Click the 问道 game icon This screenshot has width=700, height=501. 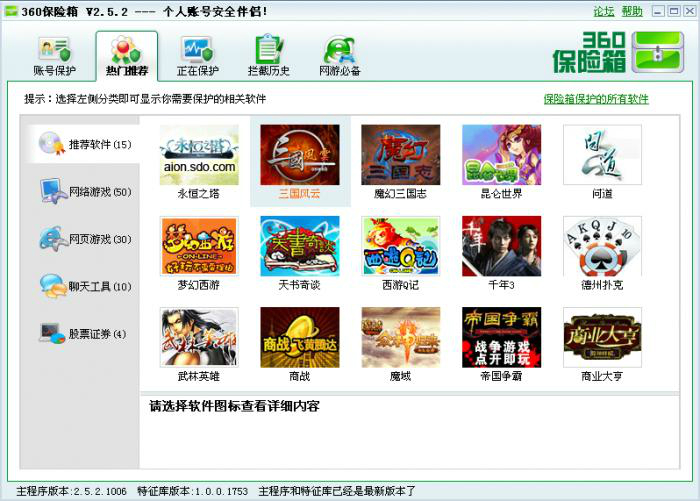click(x=602, y=155)
